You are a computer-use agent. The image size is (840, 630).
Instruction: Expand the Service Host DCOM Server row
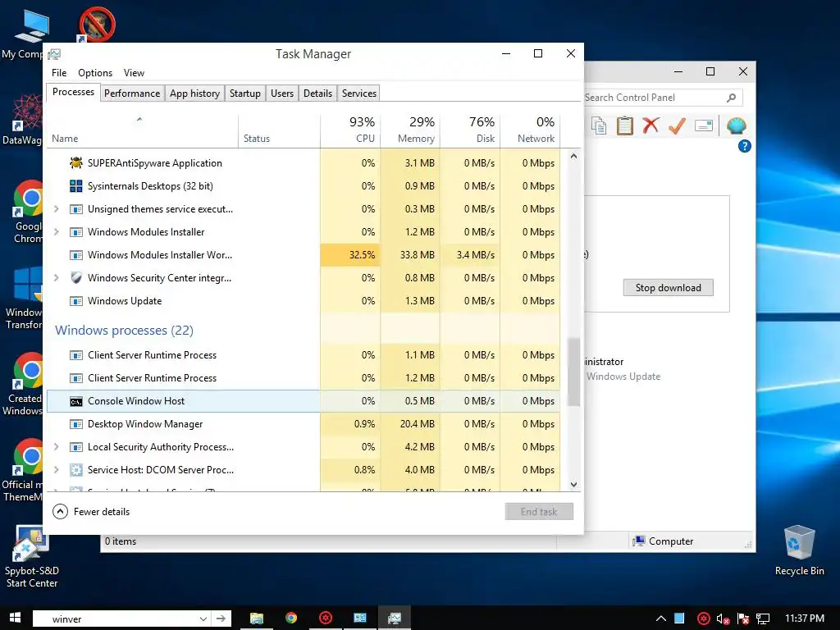tap(57, 470)
